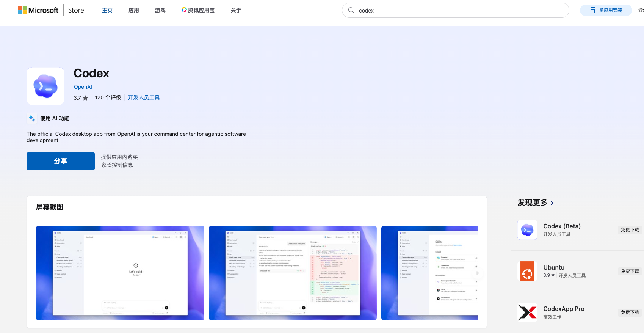Click the 120 个评级 ratings count
644x333 pixels.
click(108, 97)
